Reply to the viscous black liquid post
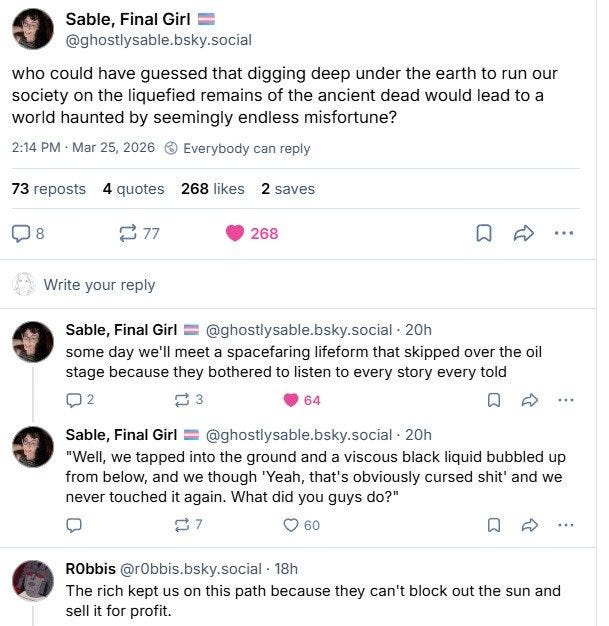 (x=74, y=525)
